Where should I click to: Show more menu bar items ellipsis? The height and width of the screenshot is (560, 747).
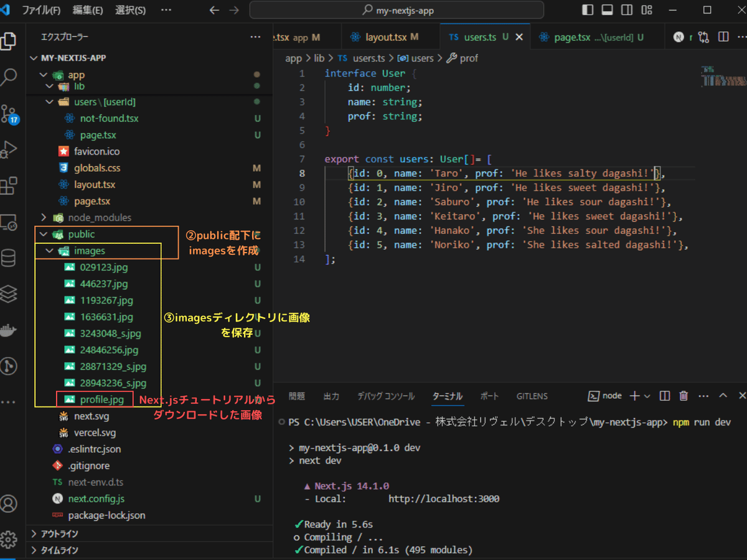pyautogui.click(x=166, y=10)
